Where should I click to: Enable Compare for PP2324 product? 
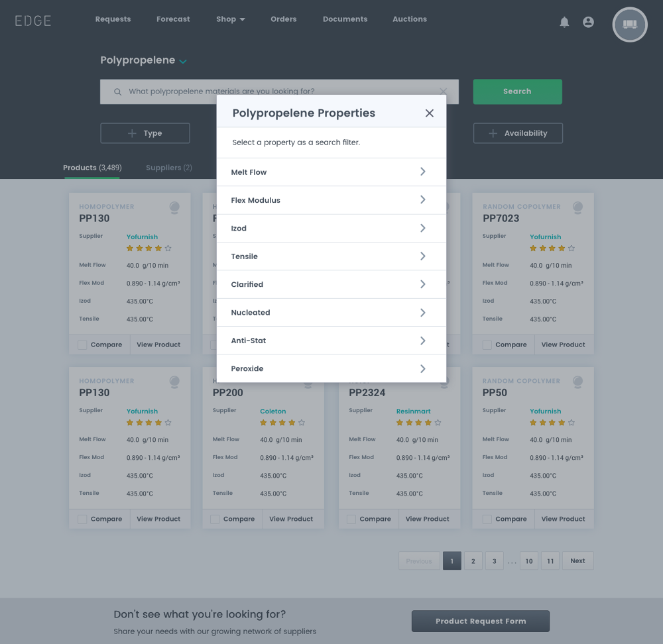[x=351, y=519]
